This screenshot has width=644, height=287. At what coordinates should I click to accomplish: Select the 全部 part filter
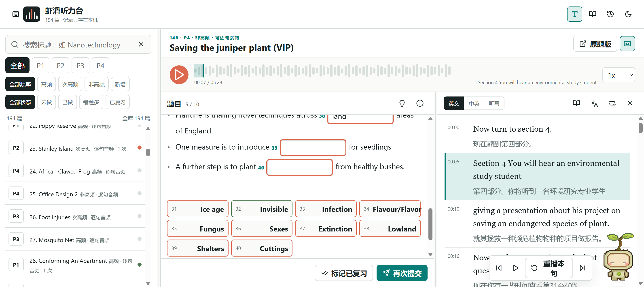pyautogui.click(x=17, y=66)
